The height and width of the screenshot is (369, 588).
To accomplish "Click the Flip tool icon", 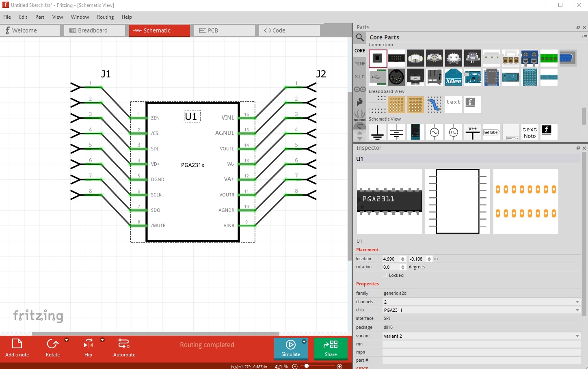I will pos(88,343).
